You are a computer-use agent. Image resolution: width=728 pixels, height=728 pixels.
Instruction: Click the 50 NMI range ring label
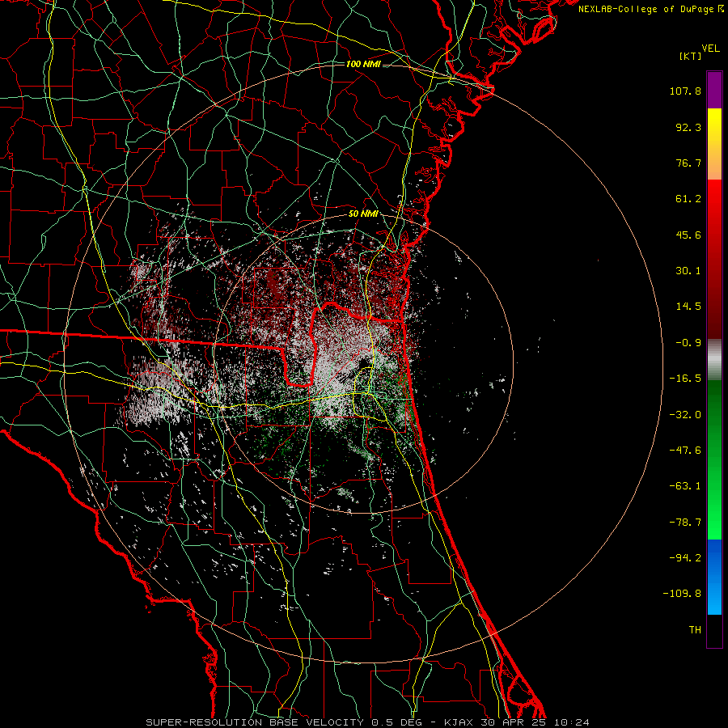(363, 214)
